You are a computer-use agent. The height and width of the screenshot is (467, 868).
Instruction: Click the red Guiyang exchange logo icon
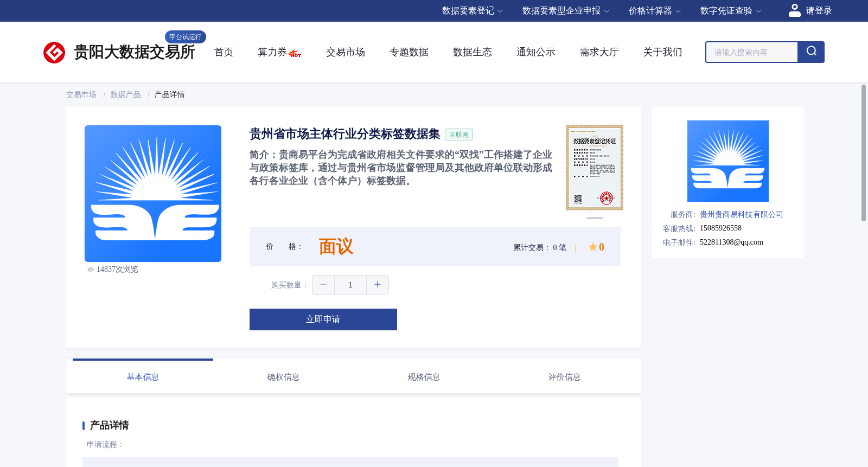54,53
